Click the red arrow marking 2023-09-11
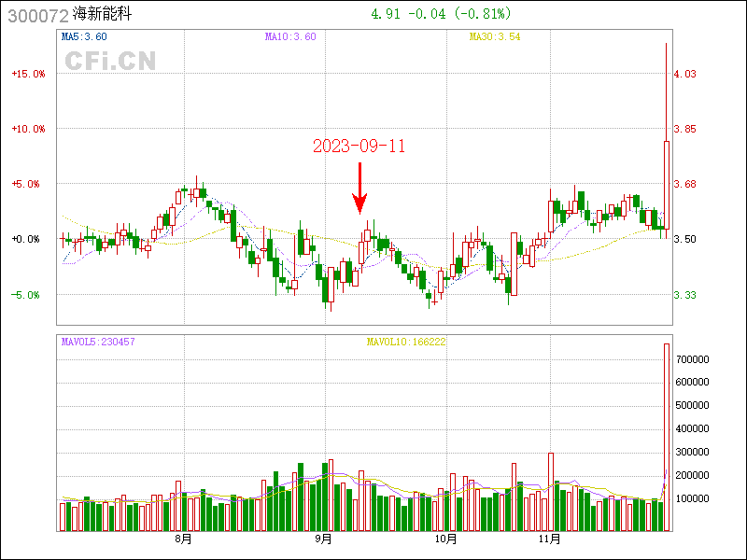This screenshot has width=747, height=560. click(x=359, y=189)
